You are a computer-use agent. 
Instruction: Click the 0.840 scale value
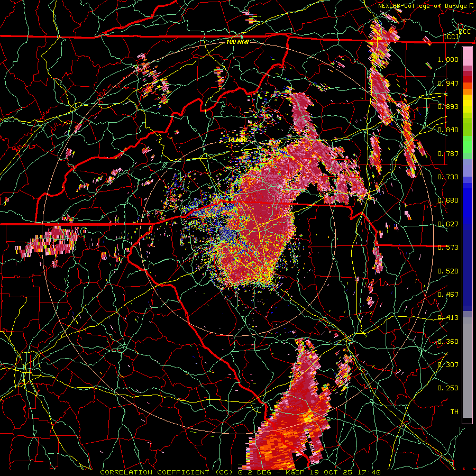point(448,130)
